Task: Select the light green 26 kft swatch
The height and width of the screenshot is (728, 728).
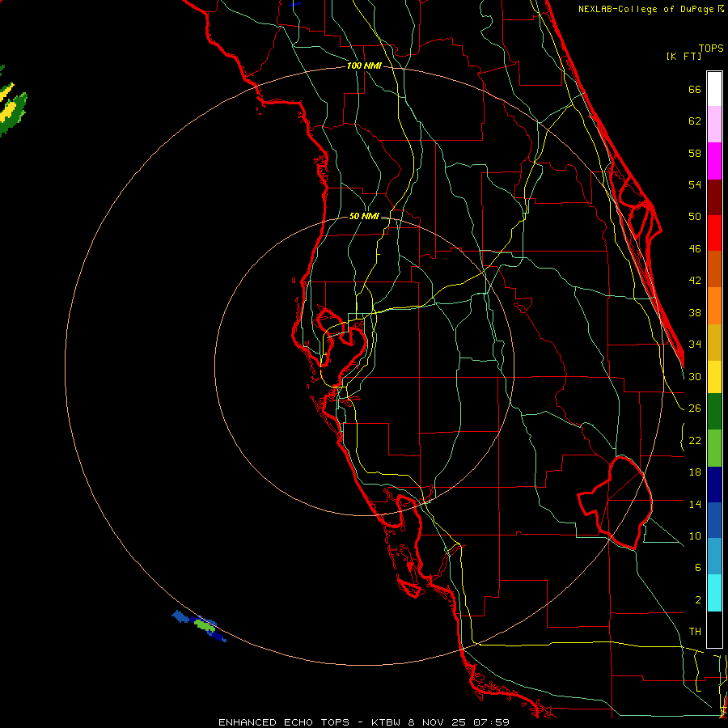Action: click(714, 448)
